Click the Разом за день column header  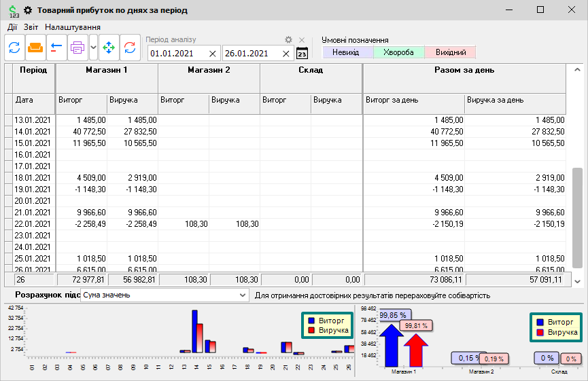[x=464, y=70]
